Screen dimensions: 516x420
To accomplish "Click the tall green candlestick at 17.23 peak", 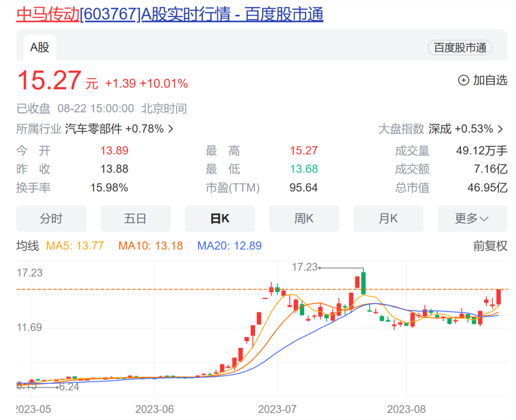I will (363, 282).
